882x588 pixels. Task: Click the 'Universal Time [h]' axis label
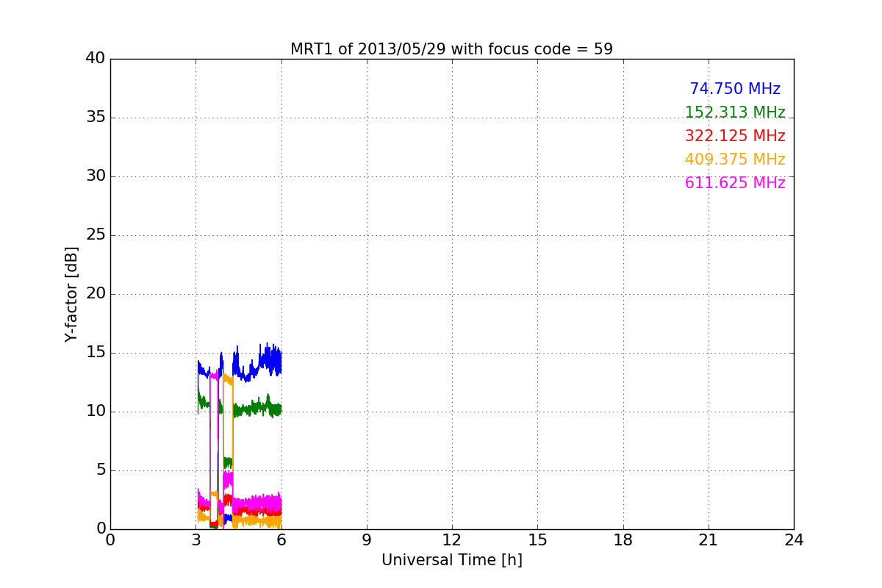point(451,560)
